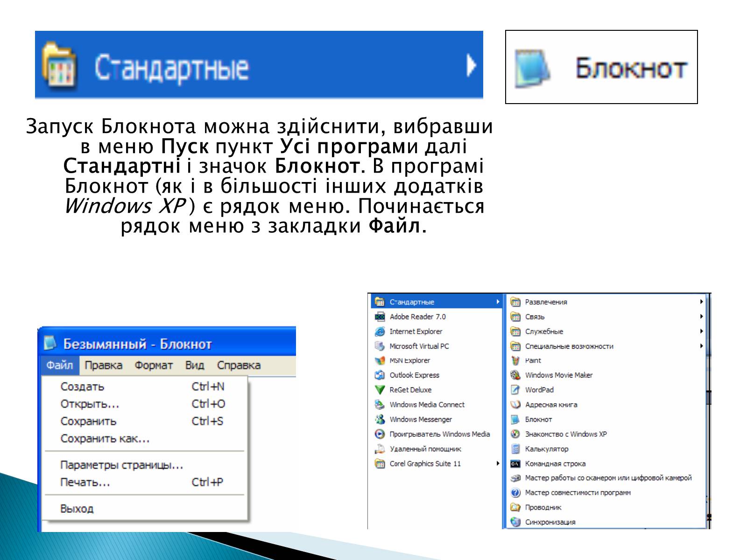Screen dimensions: 747x560
Task: Click the Paint icon in submenu
Action: (515, 361)
